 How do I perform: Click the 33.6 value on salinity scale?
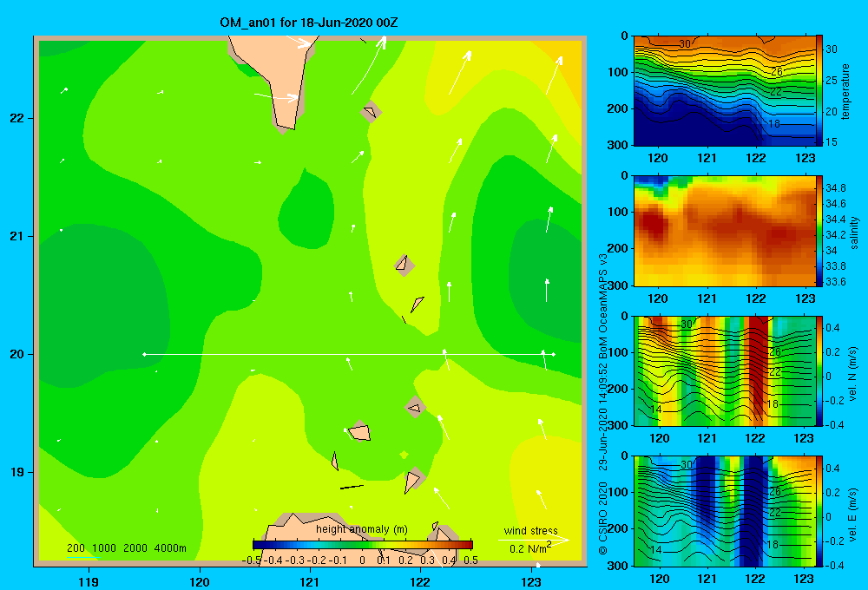835,282
